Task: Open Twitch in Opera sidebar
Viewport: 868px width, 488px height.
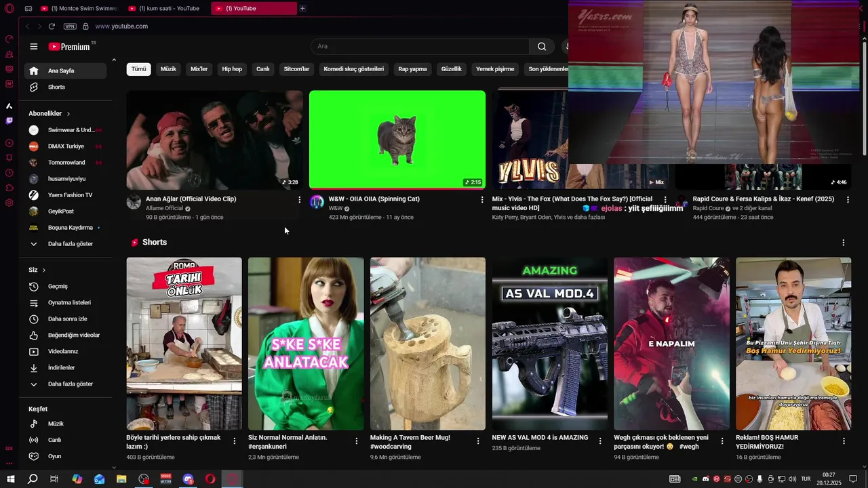Action: tap(9, 121)
